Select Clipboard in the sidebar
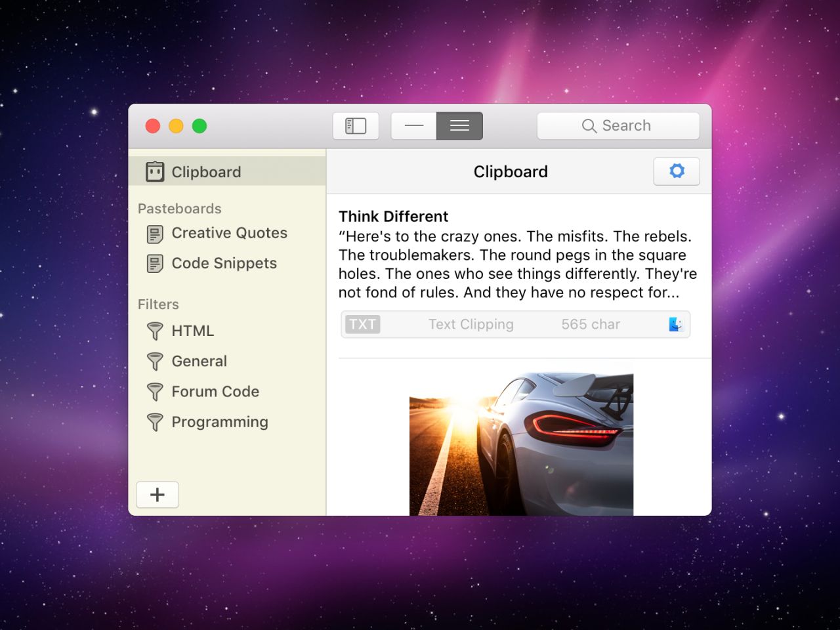Screen dimensions: 840x630 [x=206, y=172]
